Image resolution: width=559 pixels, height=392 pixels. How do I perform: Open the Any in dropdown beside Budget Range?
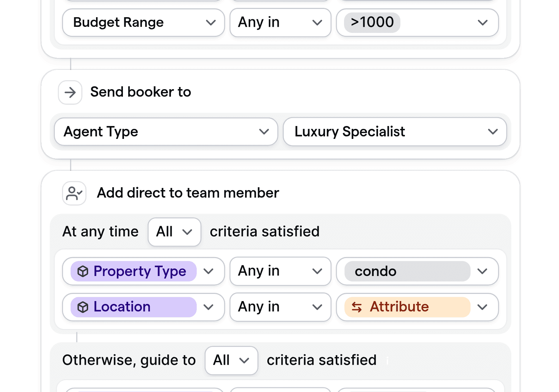tap(317, 22)
